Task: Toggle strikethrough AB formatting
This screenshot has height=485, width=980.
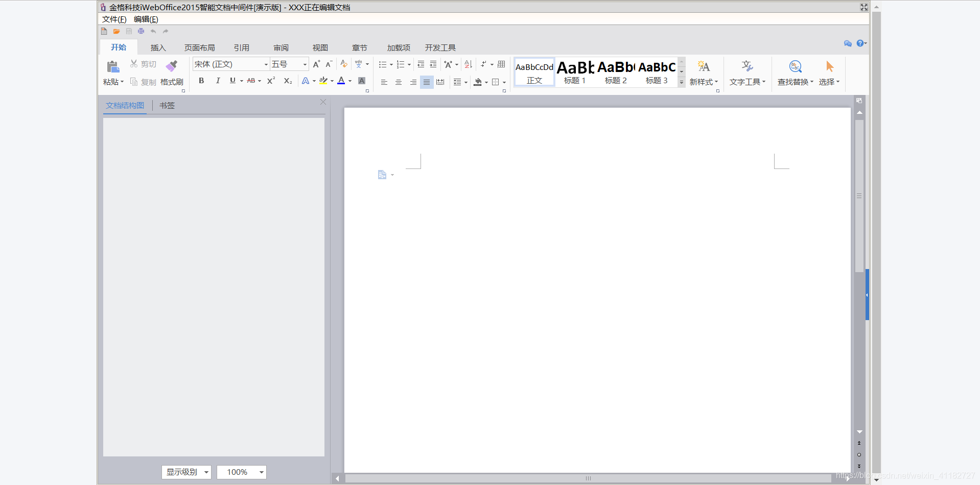Action: pos(251,81)
